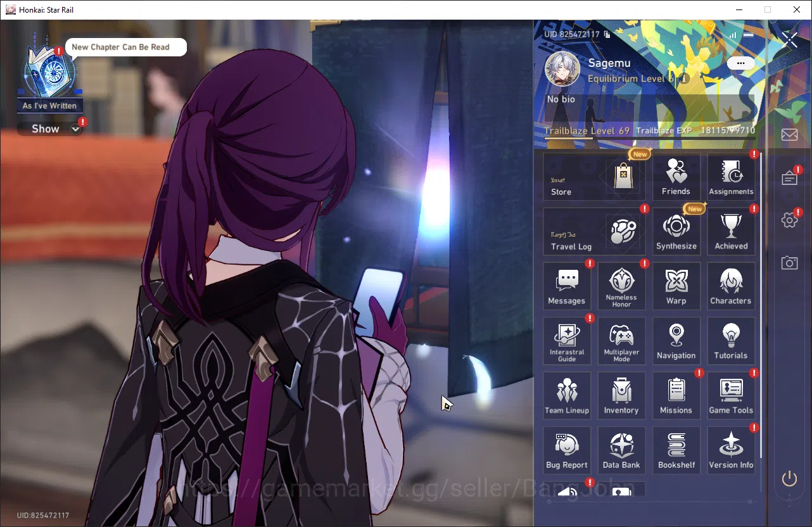812x527 pixels.
Task: Click the New Chapter Can Be Read bubble
Action: click(125, 48)
